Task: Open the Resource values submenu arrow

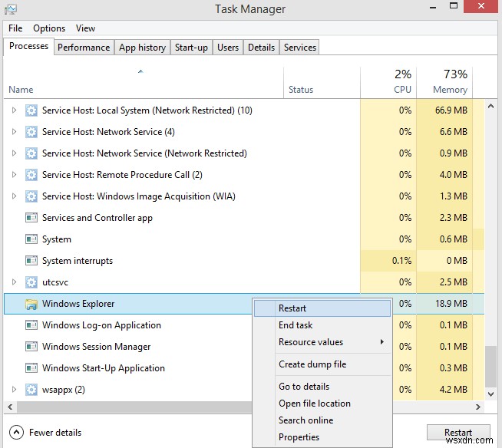Action: pyautogui.click(x=382, y=342)
